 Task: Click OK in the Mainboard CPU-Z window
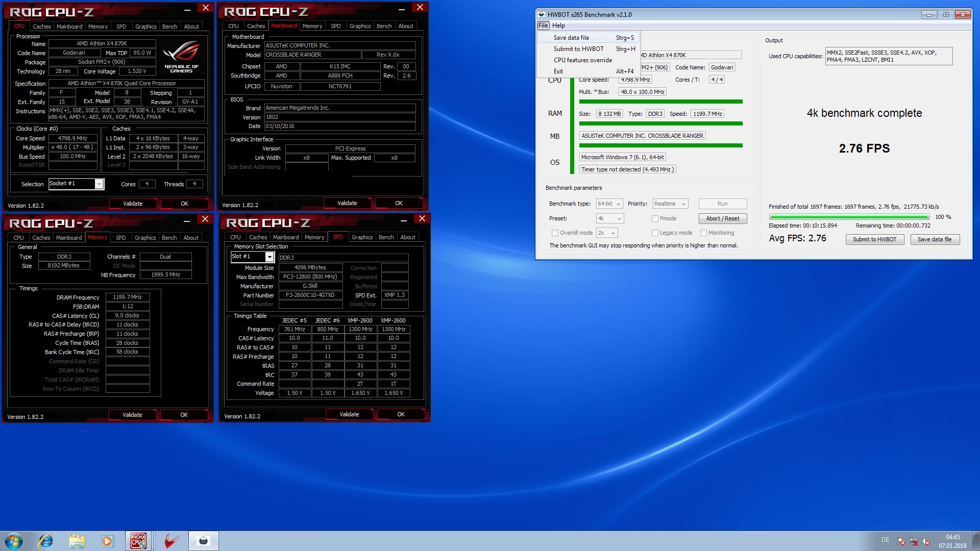[399, 203]
